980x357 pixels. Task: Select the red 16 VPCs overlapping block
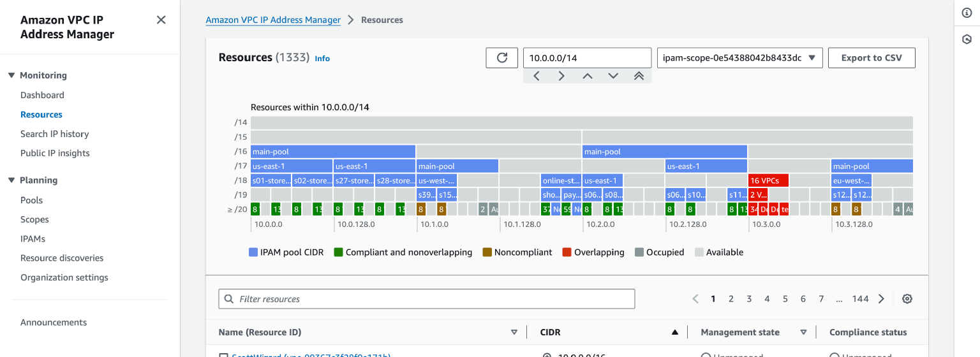tap(768, 180)
